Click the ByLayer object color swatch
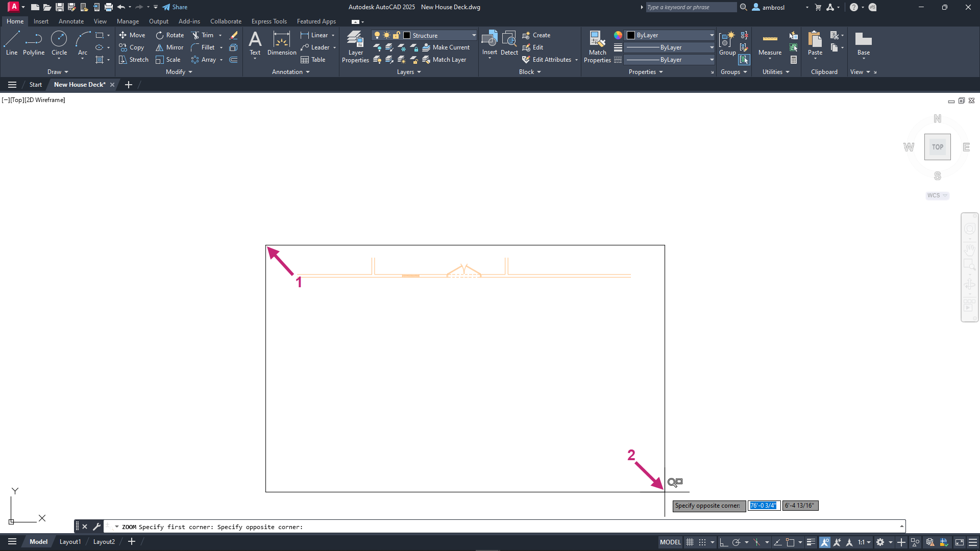980x551 pixels. tap(631, 35)
